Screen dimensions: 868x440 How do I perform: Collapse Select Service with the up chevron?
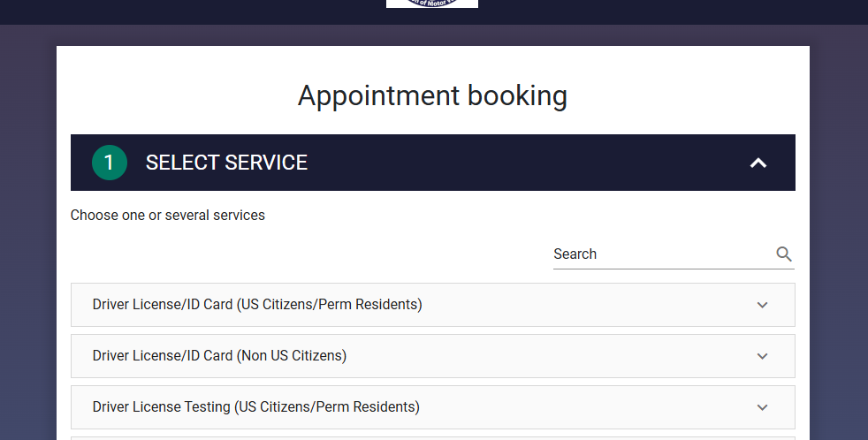pos(758,163)
